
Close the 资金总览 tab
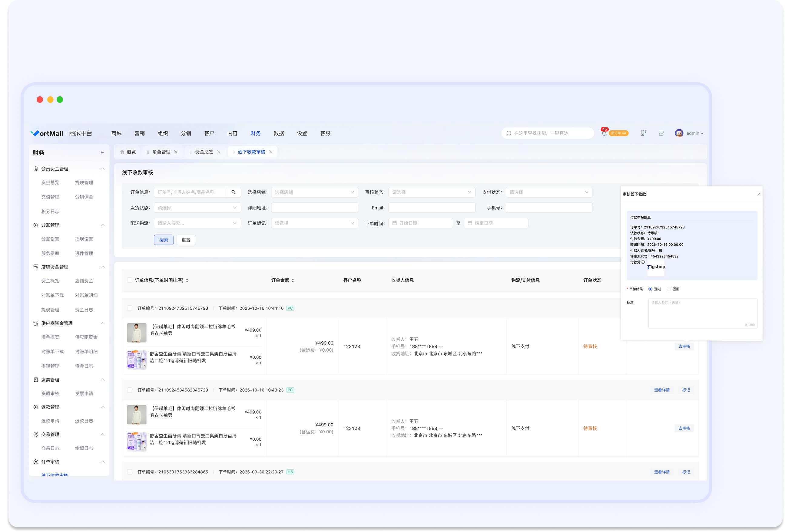click(x=219, y=152)
